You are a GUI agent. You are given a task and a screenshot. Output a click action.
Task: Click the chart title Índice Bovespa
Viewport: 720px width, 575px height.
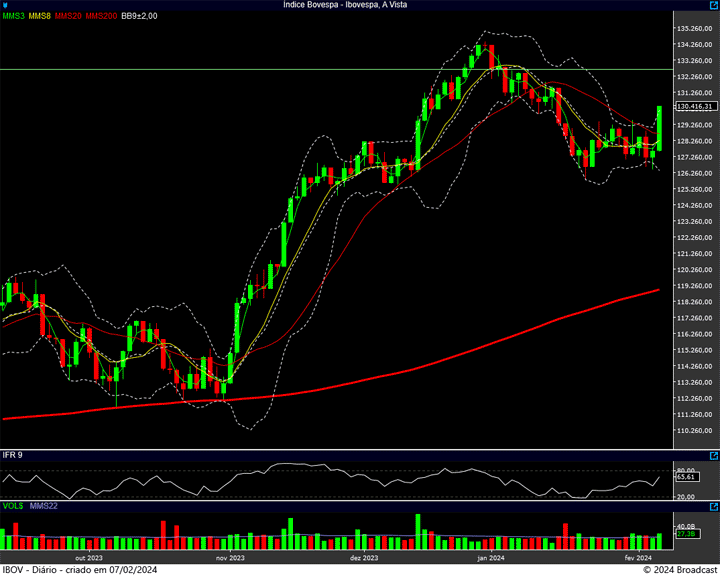(x=359, y=5)
